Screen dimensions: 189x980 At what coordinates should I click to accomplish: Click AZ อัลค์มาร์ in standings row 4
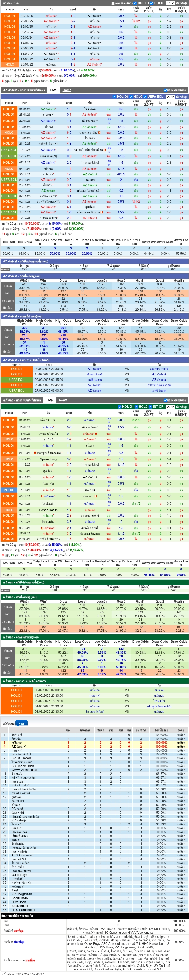coord(19,746)
